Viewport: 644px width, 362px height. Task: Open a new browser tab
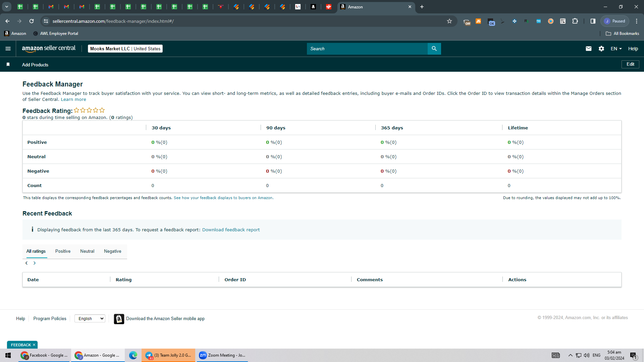[x=422, y=7]
